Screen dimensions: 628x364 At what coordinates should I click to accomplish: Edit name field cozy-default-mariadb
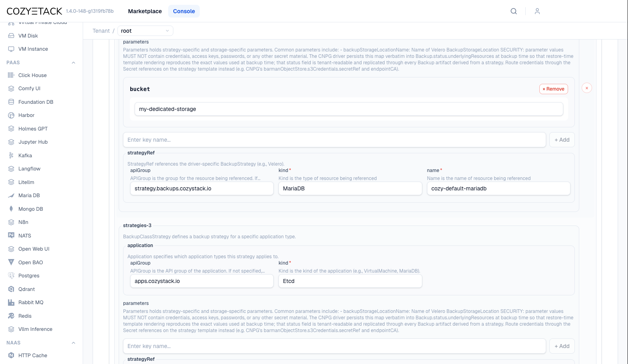(x=499, y=188)
